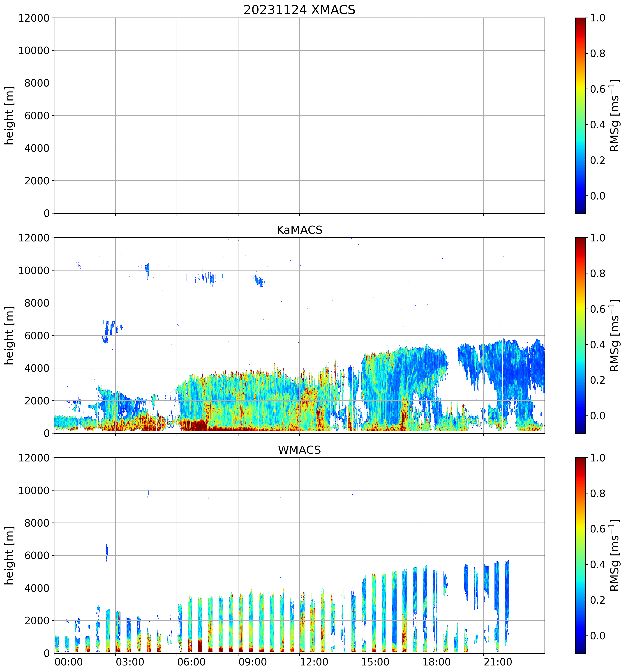
Task: Click the 03:00 x-axis tick label
Action: pyautogui.click(x=130, y=662)
